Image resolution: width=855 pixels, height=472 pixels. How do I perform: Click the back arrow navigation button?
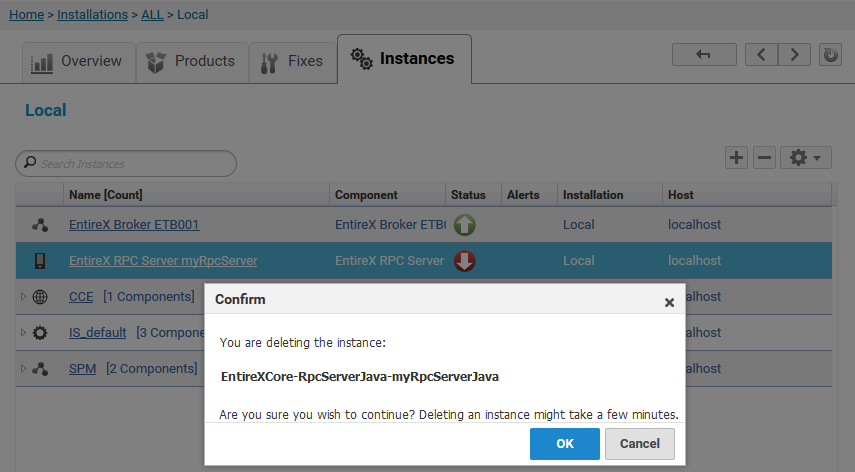coord(704,55)
